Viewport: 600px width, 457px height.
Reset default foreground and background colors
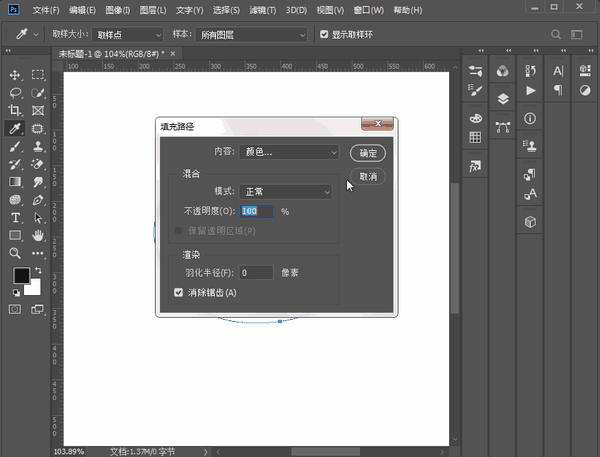(x=16, y=293)
